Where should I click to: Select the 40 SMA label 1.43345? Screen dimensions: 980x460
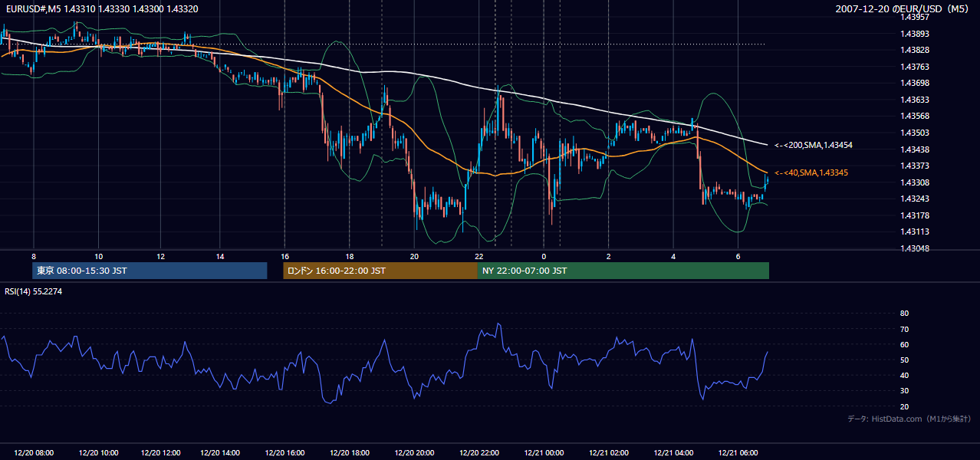811,173
